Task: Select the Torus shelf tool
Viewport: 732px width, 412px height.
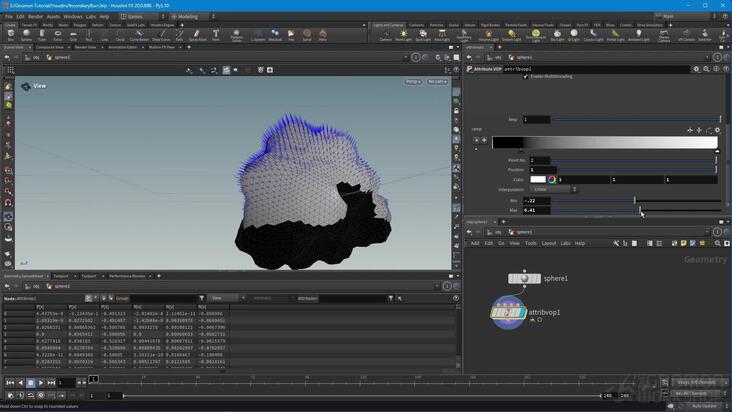Action: pos(57,35)
